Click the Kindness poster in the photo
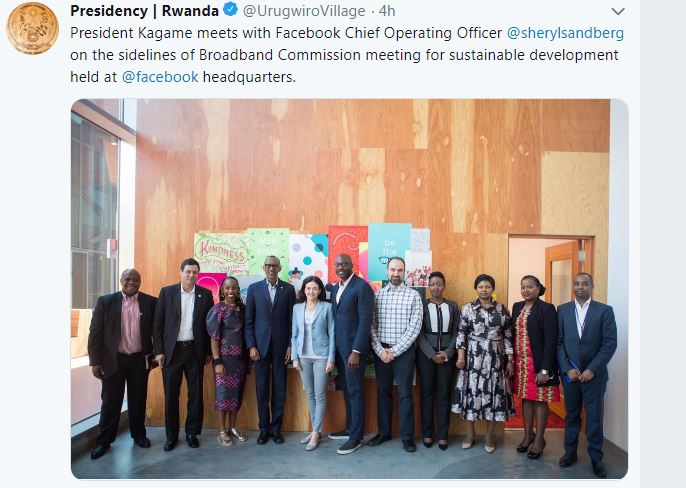The image size is (686, 488). [x=221, y=253]
